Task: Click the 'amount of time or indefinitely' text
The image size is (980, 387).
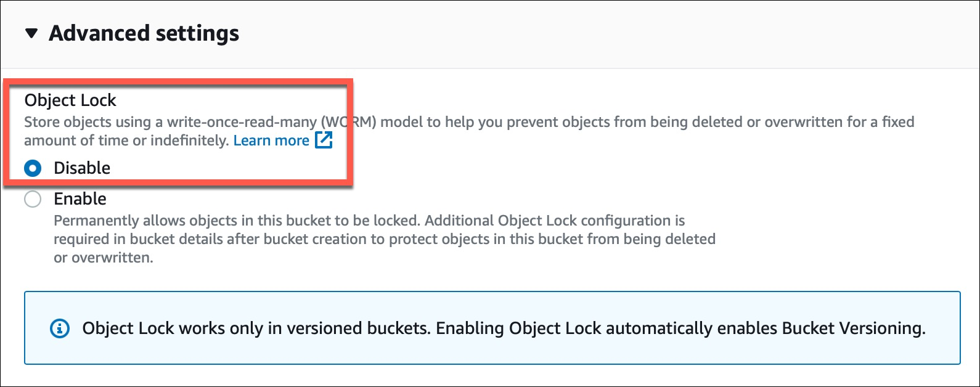Action: (x=126, y=141)
